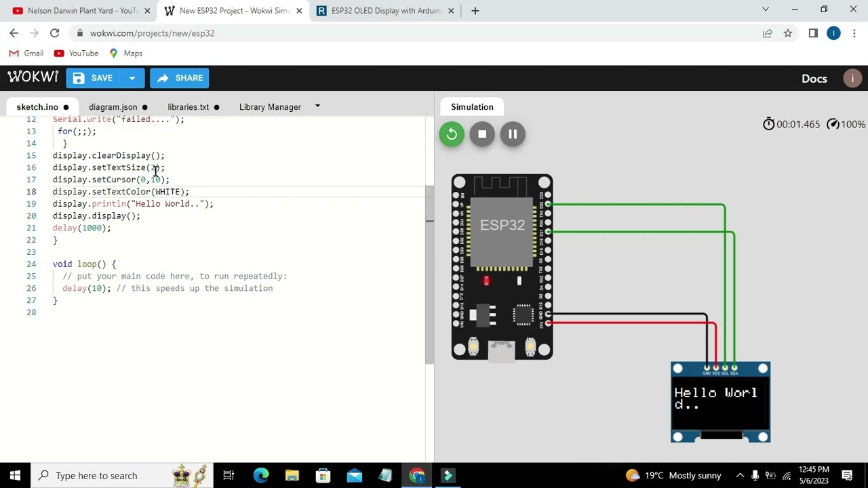Viewport: 868px width, 488px height.
Task: Open the notification center icon
Action: point(847,475)
